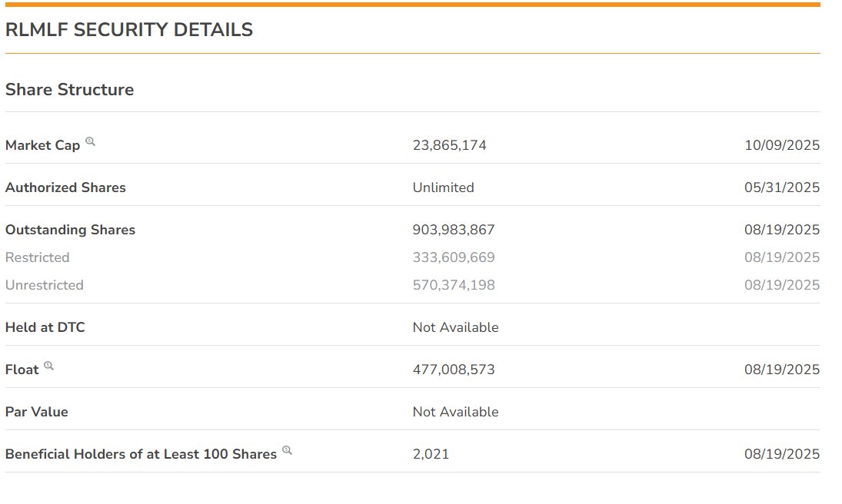Click the Share Structure section title
Viewport: 842px width, 504px height.
[x=69, y=89]
